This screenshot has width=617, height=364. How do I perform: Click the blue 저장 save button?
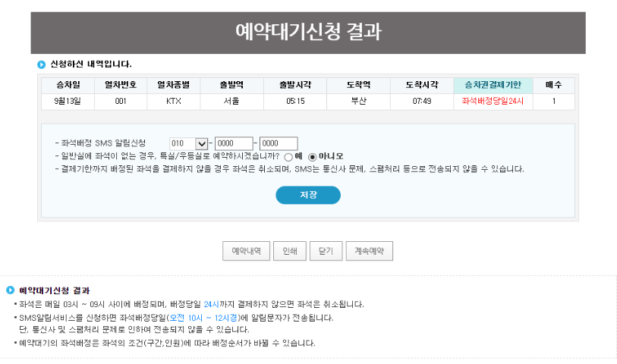[x=307, y=195]
